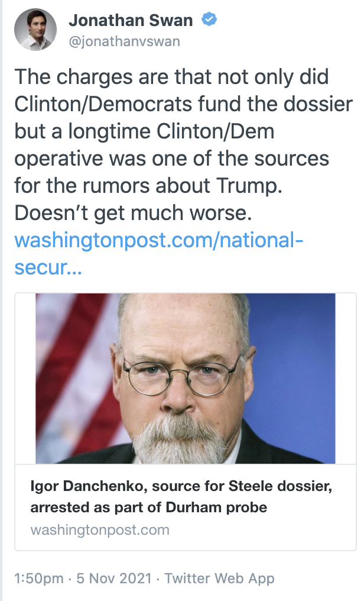Click Jonathan Swan's profile avatar photo
Screen dimensions: 364x601
pyautogui.click(x=35, y=30)
